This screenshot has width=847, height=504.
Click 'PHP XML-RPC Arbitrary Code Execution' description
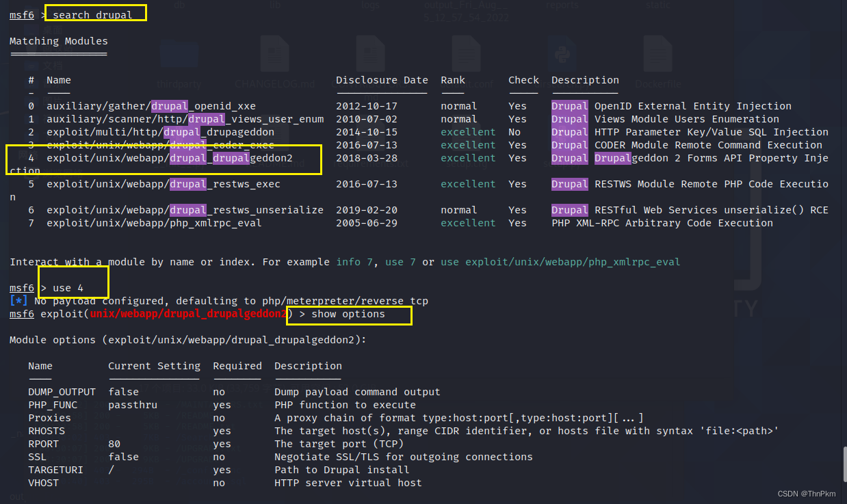tap(662, 223)
